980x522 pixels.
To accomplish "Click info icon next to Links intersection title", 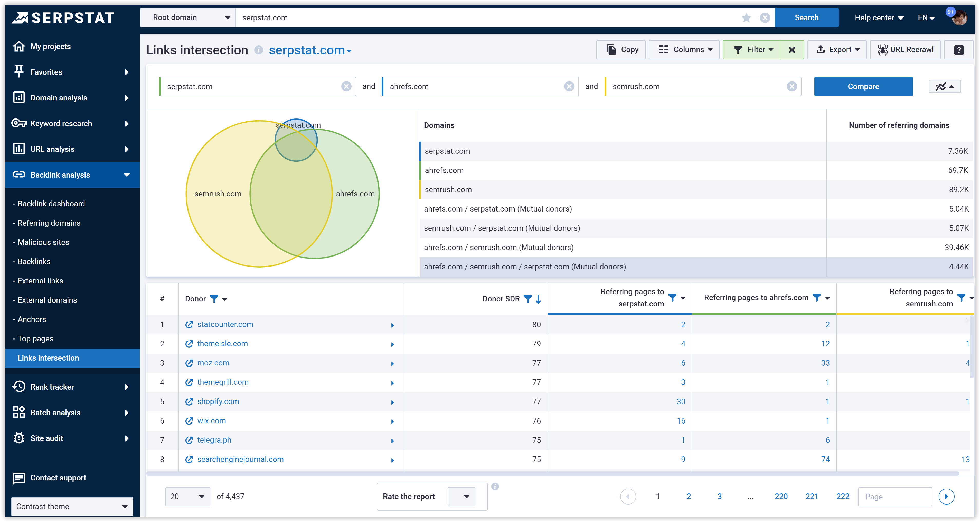I will [x=259, y=50].
